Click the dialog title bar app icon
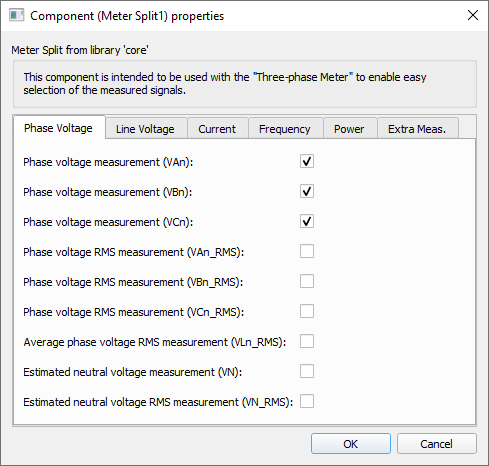This screenshot has width=489, height=466. point(16,16)
